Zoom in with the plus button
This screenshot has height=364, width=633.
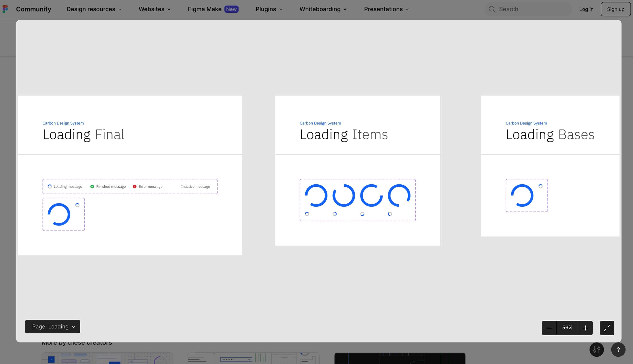pos(585,328)
